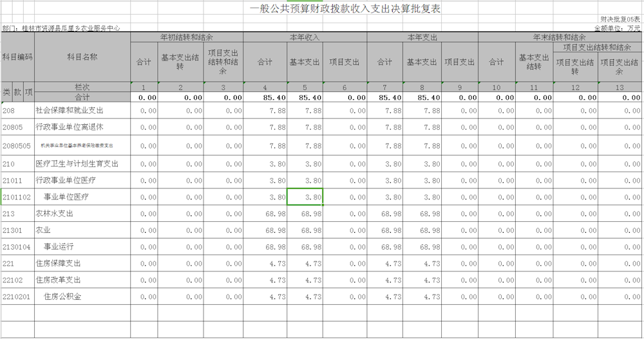Select the 医疗卫生与计划生育支出 cell
This screenshot has height=339, width=644.
pyautogui.click(x=77, y=164)
